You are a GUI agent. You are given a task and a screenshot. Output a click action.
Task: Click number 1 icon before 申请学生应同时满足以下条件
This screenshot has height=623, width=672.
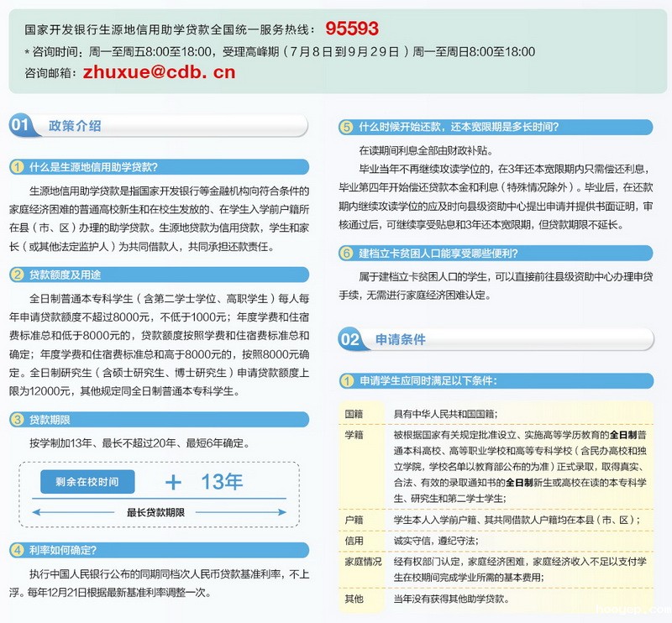click(346, 380)
